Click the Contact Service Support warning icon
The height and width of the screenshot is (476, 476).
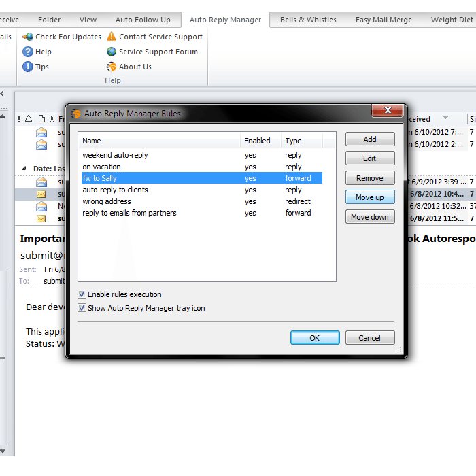pos(112,37)
